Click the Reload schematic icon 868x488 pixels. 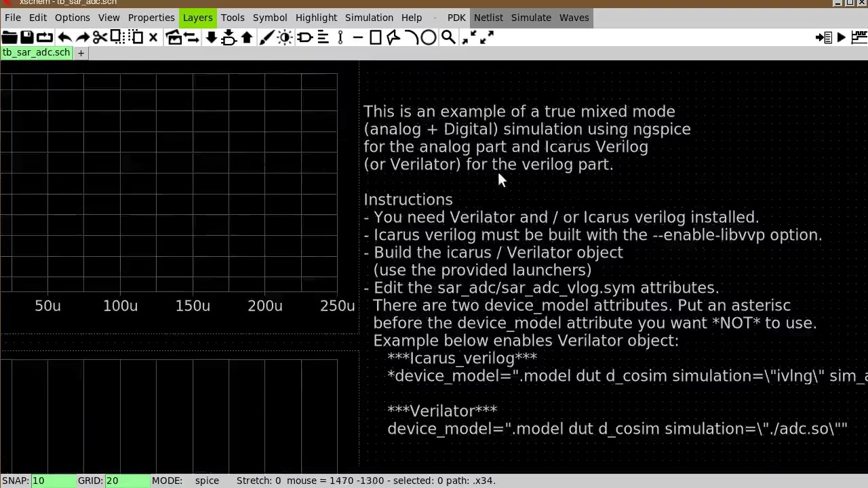[45, 37]
